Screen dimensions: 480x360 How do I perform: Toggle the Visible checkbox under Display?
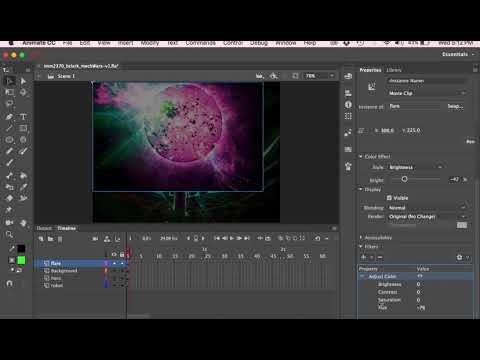pos(389,198)
